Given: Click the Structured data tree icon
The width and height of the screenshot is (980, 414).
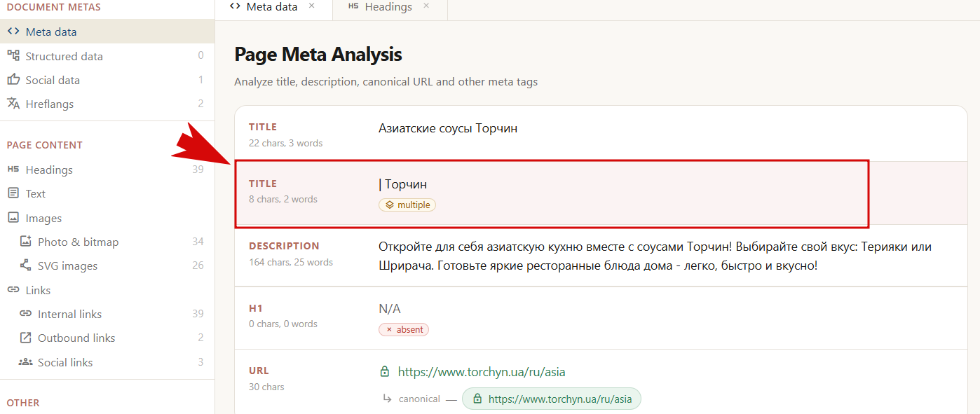Looking at the screenshot, I should tap(13, 55).
